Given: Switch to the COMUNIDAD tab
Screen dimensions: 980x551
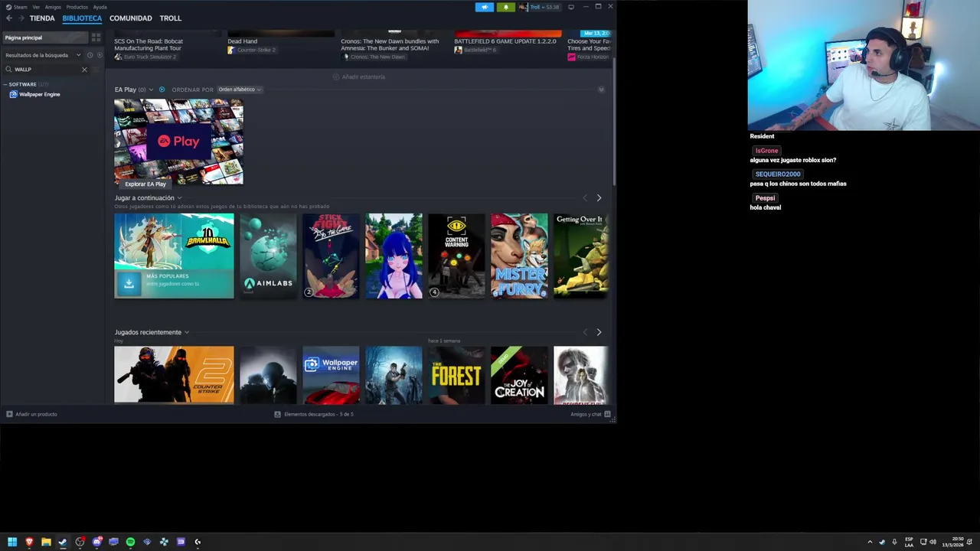Looking at the screenshot, I should coord(130,18).
